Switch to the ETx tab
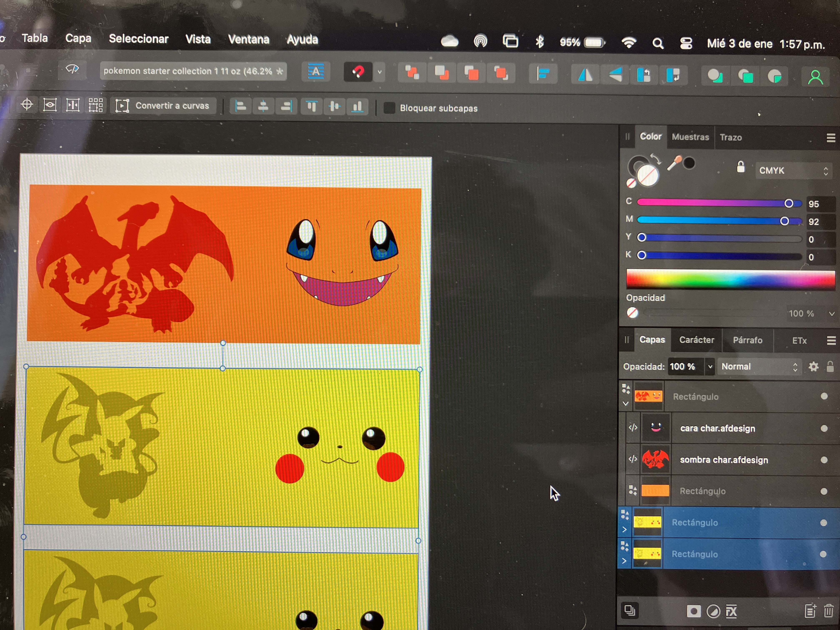Screen dimensions: 840x630 click(x=799, y=341)
